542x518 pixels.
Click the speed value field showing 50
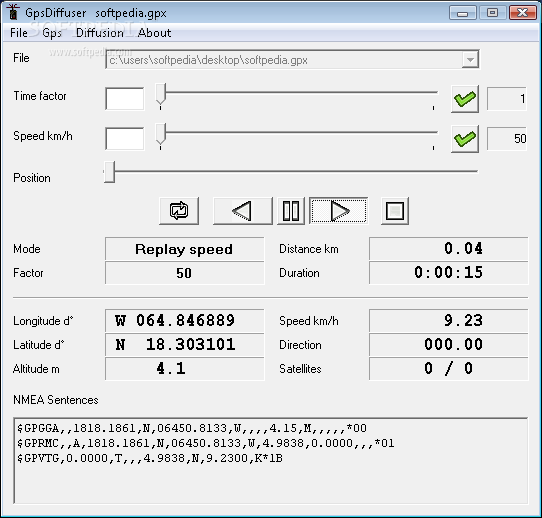pyautogui.click(x=507, y=139)
